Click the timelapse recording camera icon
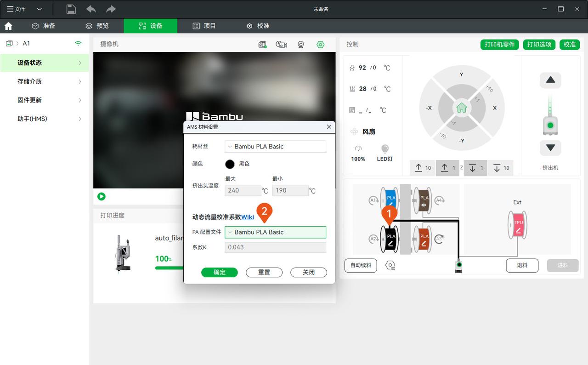This screenshot has height=365, width=588. [x=281, y=45]
